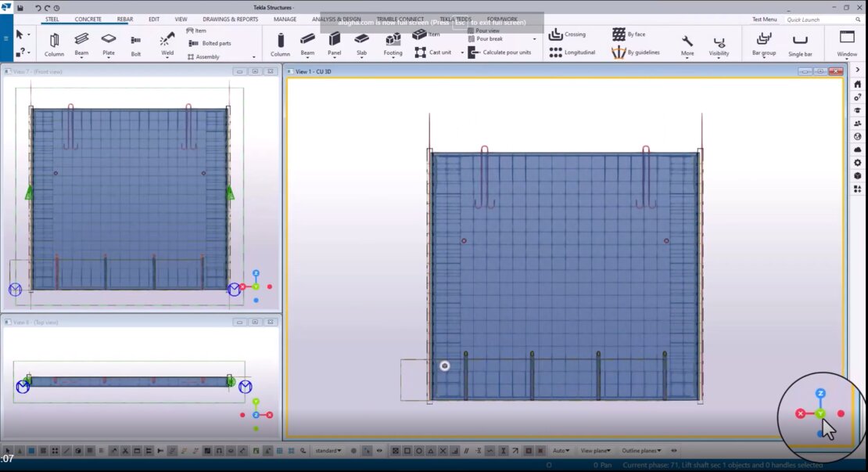Viewport: 868px width, 472px height.
Task: Open the VIEW ribbon tab
Action: pos(181,19)
